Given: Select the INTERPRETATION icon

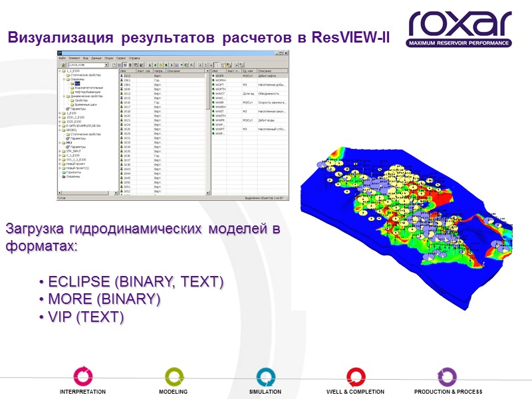Looking at the screenshot, I should click(x=85, y=374).
